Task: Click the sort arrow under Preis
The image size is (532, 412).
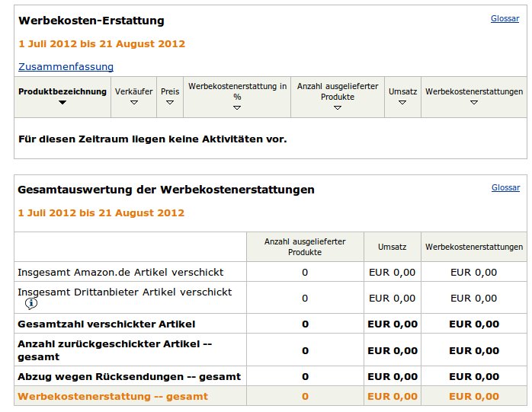Action: coord(170,102)
